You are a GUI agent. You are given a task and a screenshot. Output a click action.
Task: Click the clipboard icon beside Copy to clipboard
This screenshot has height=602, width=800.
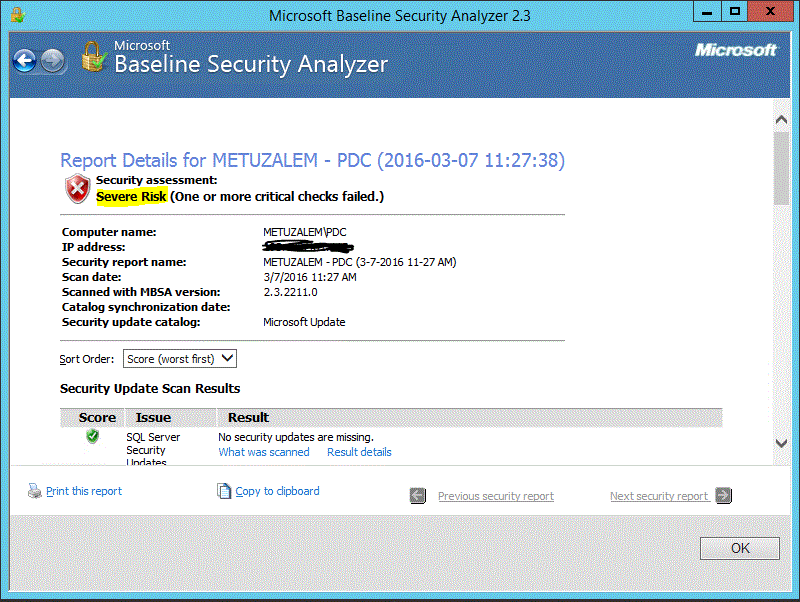click(x=224, y=491)
